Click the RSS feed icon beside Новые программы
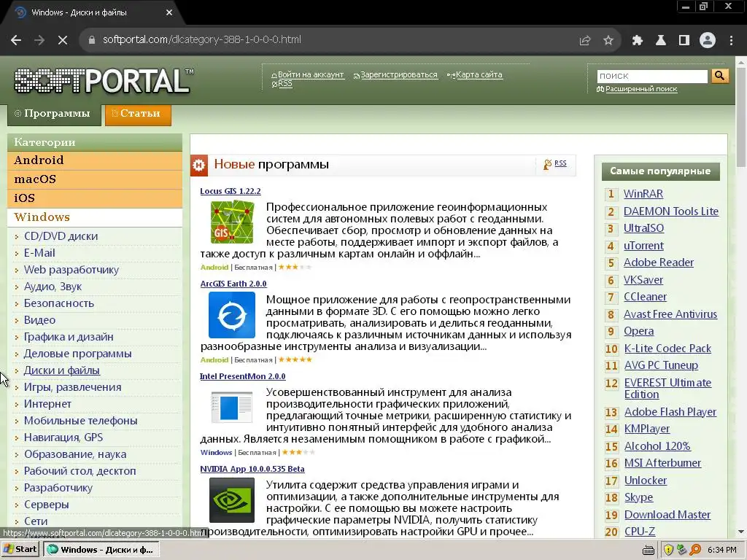The width and height of the screenshot is (747, 560). [548, 164]
